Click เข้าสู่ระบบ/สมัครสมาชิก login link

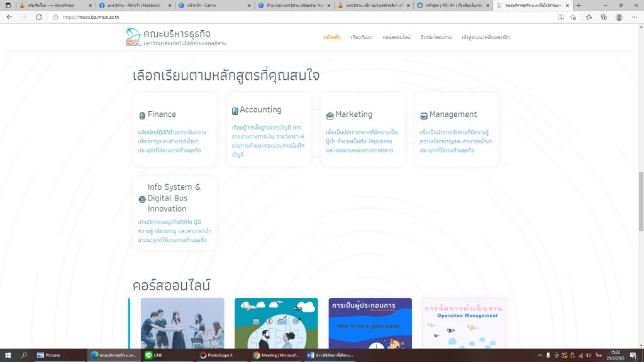click(x=486, y=37)
